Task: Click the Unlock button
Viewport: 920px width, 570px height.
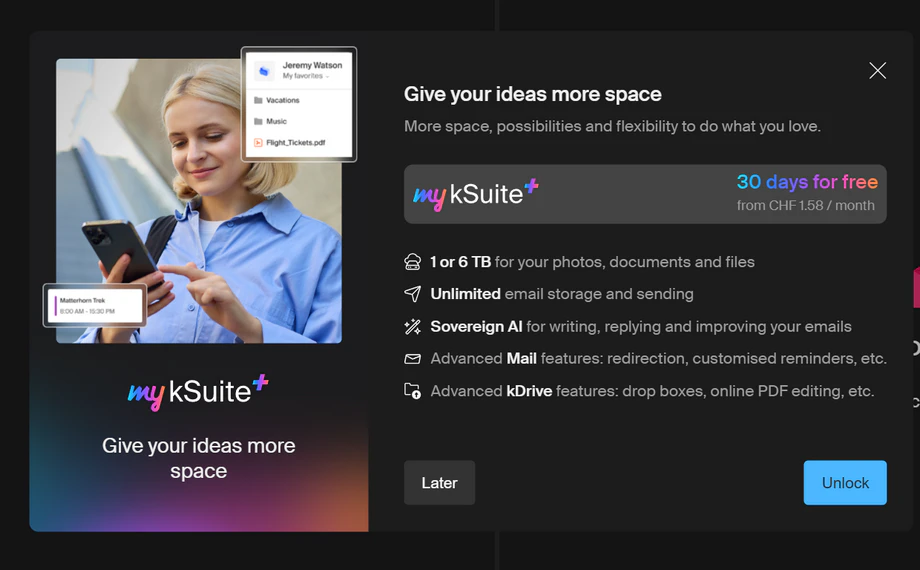Action: click(x=845, y=483)
